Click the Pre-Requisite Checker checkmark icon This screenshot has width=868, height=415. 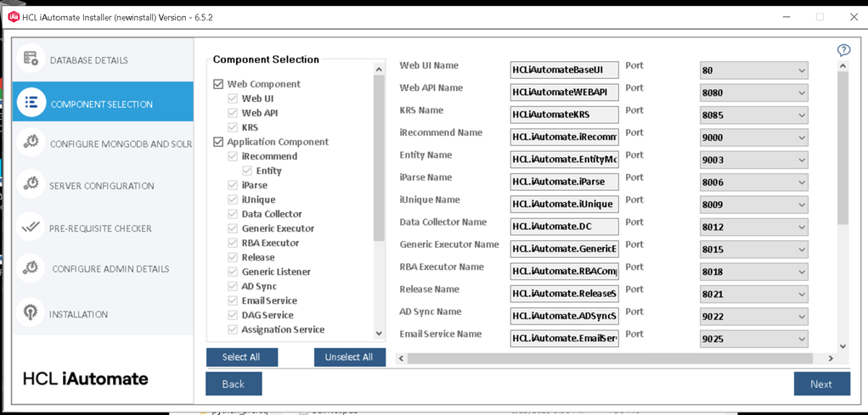(31, 227)
